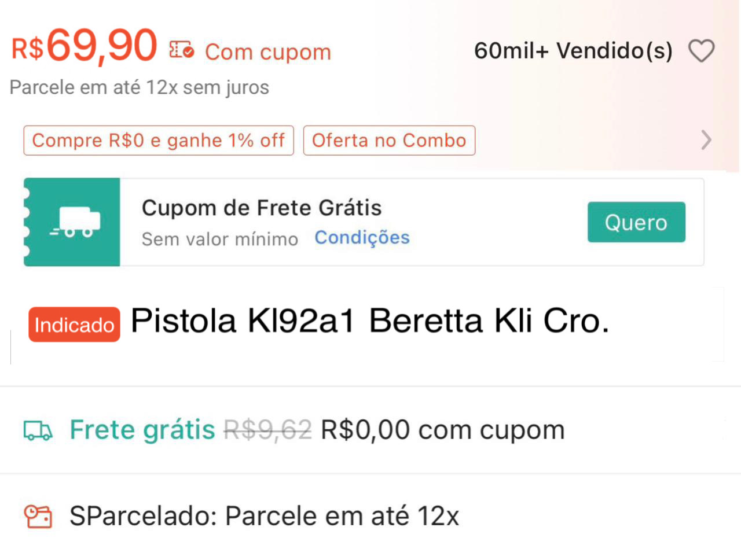Expand more promotions via the right chevron
Image resolution: width=741 pixels, height=560 pixels.
706,140
